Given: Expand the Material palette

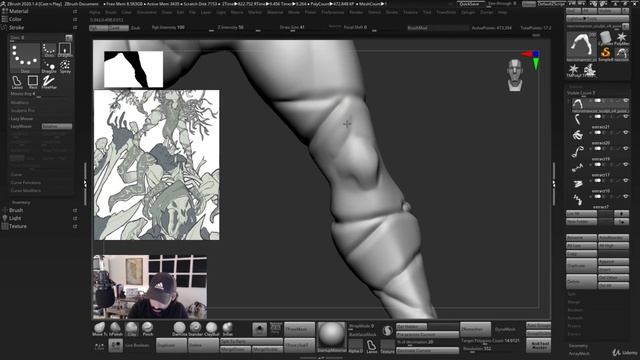Looking at the screenshot, I should (x=18, y=11).
